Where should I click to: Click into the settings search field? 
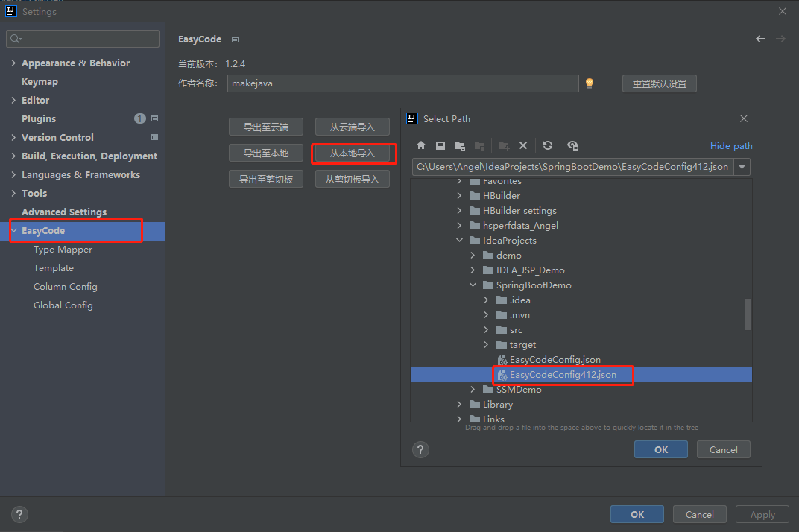[x=83, y=39]
